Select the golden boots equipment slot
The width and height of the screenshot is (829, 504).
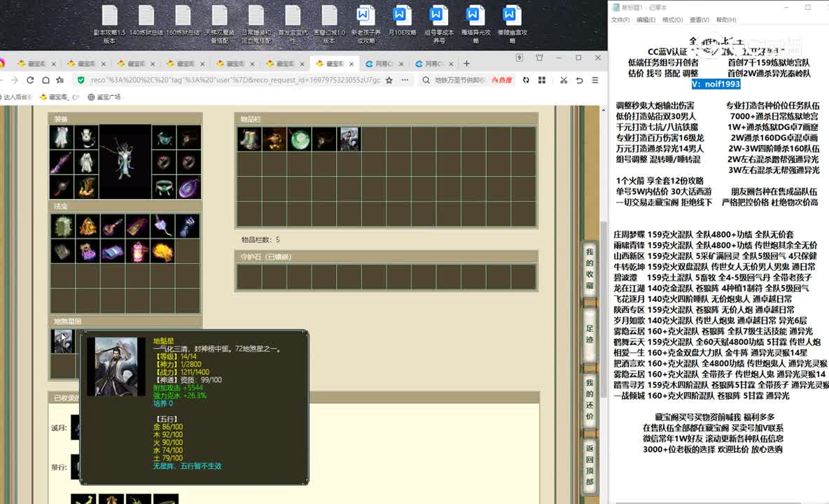click(86, 187)
